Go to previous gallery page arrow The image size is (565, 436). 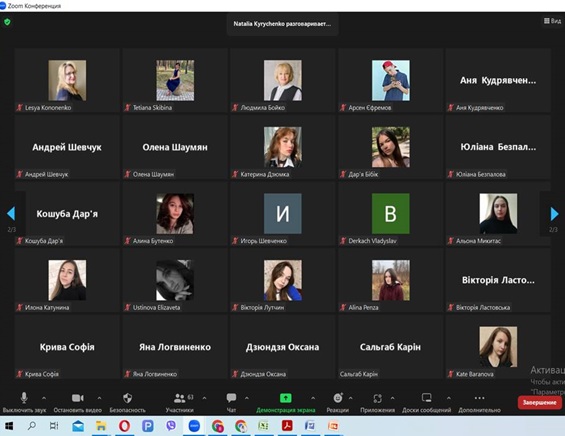click(11, 214)
